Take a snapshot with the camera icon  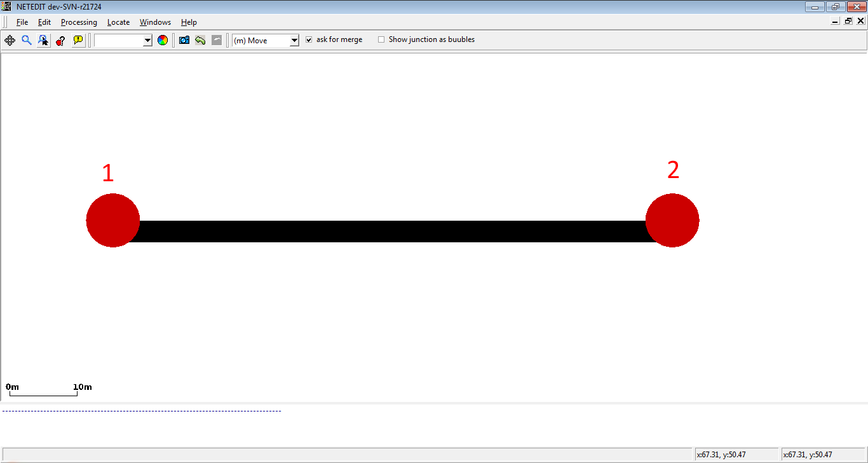[184, 40]
